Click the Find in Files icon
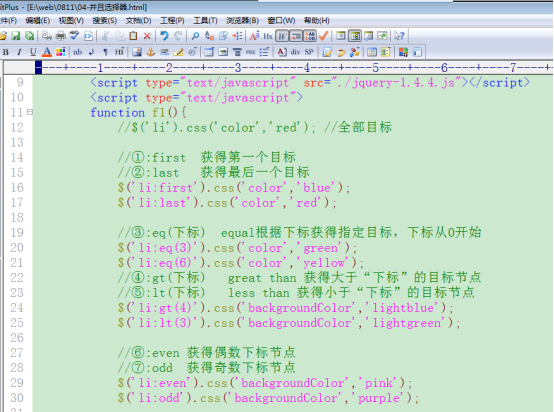 pos(223,36)
